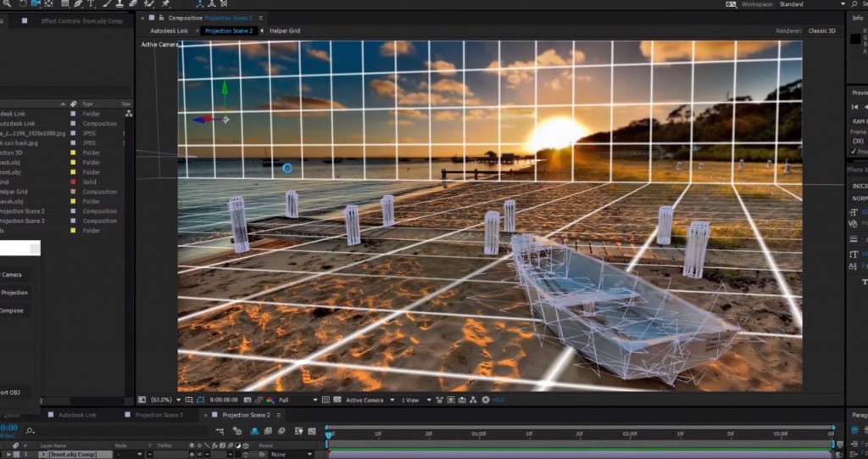This screenshot has height=459, width=868.
Task: Select the Brush tool
Action: 108,3
